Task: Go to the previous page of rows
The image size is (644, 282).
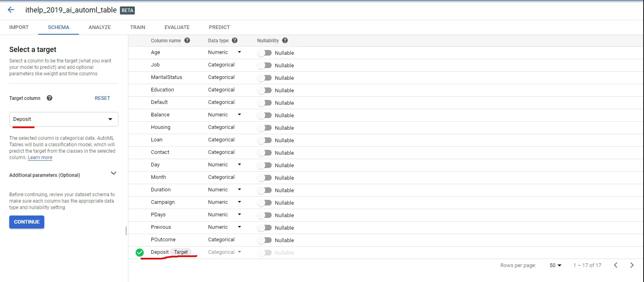Action: click(x=615, y=265)
